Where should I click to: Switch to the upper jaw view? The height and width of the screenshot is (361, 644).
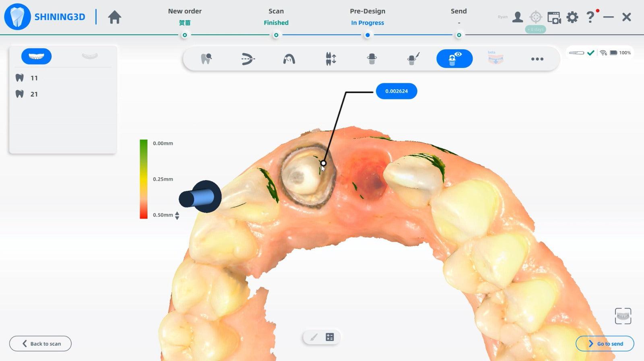click(36, 56)
